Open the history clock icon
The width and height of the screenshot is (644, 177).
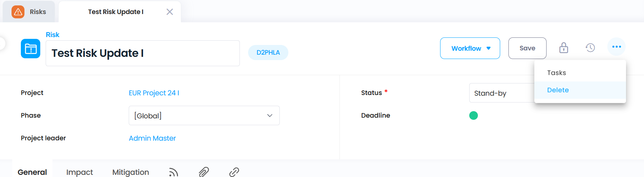coord(590,47)
